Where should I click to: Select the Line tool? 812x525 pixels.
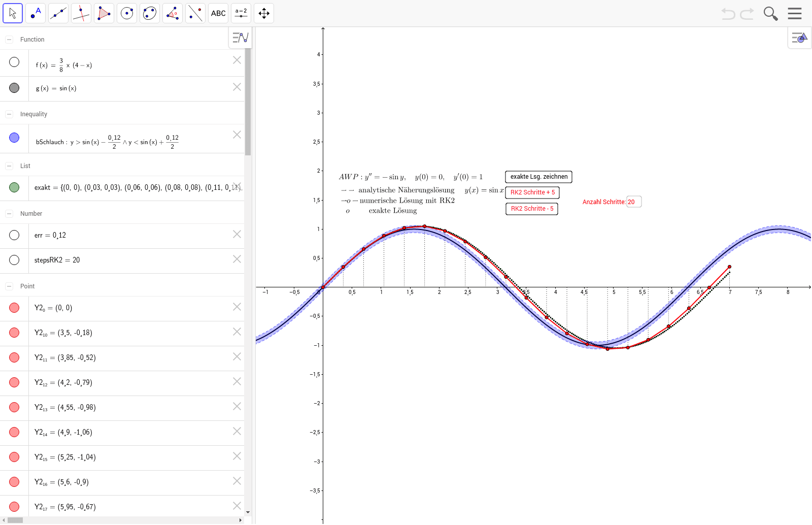58,13
